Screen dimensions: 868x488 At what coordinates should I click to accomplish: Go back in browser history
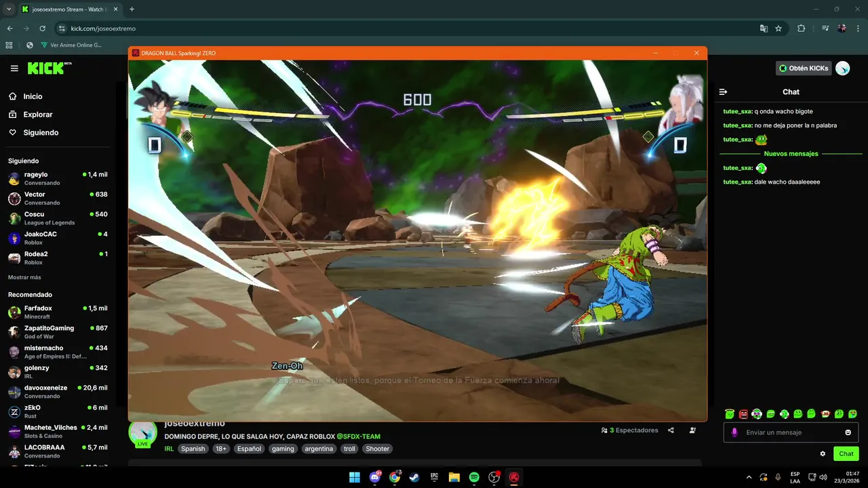click(x=10, y=28)
